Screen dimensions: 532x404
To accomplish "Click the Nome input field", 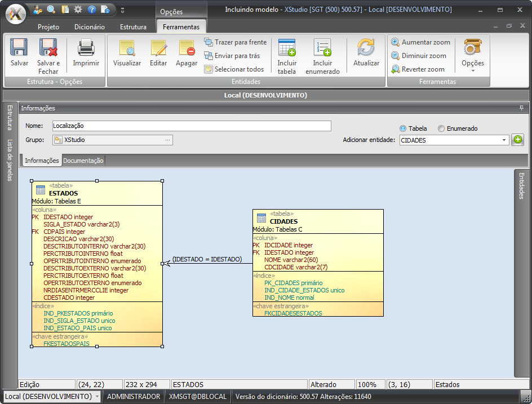I will click(x=192, y=126).
